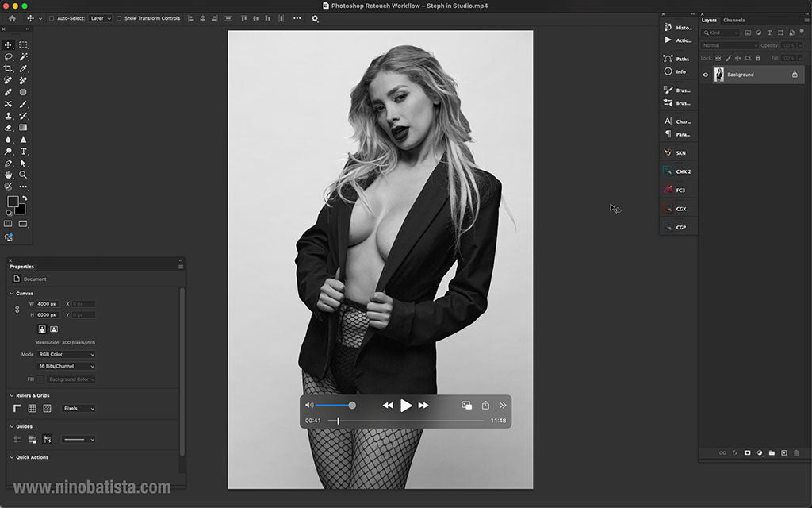Collapse the Canvas section in Properties

click(10, 293)
